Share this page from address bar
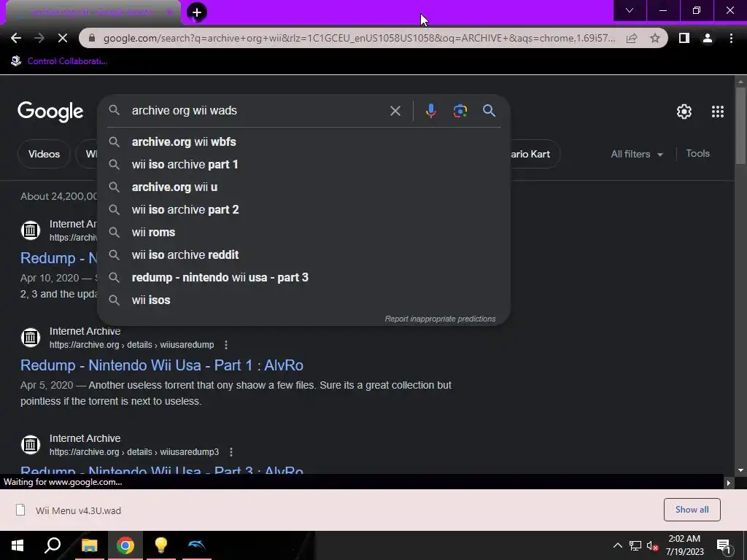This screenshot has width=747, height=560. (632, 38)
